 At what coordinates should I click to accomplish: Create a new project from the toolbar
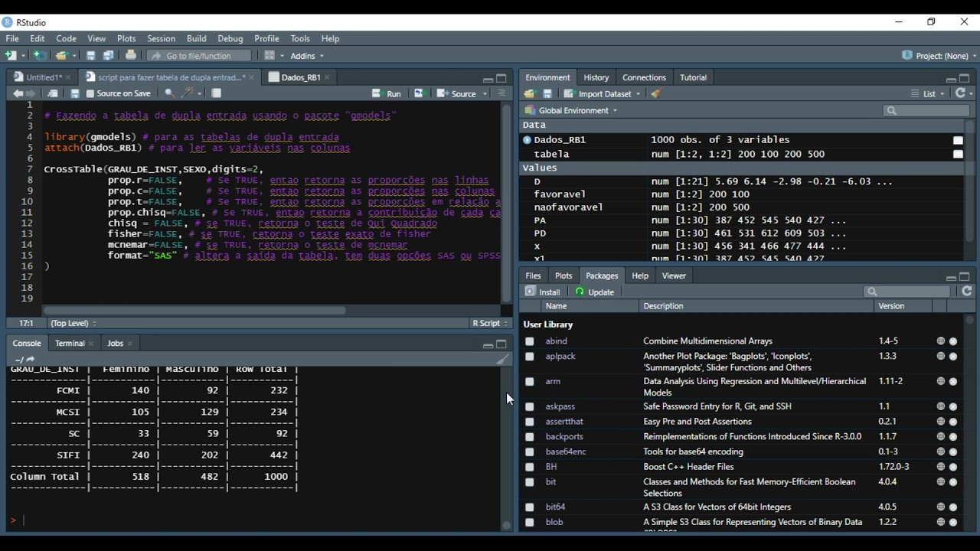(39, 55)
